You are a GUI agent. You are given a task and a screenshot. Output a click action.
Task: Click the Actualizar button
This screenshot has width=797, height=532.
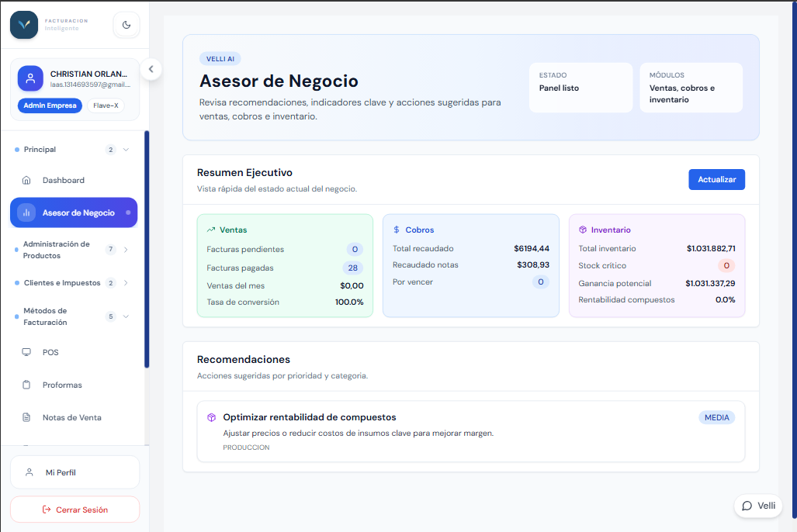717,179
